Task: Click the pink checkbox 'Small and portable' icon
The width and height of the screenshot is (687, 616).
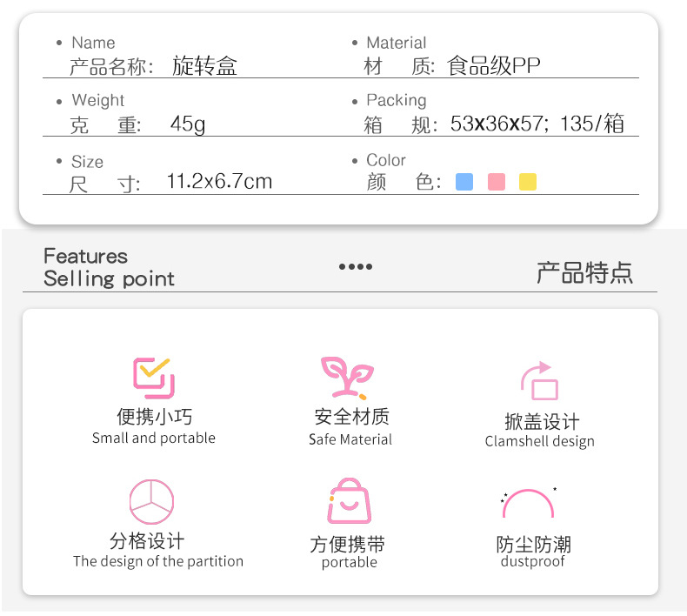Action: pos(154,377)
